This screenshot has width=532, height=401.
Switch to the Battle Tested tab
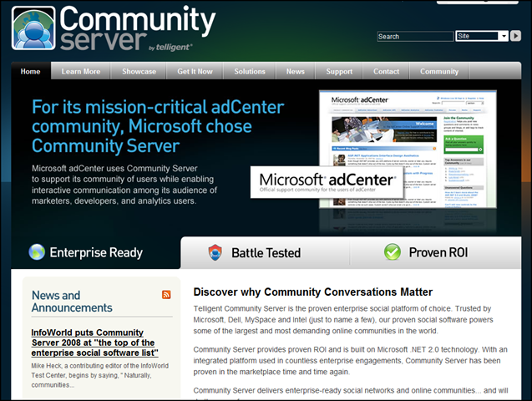coord(265,252)
